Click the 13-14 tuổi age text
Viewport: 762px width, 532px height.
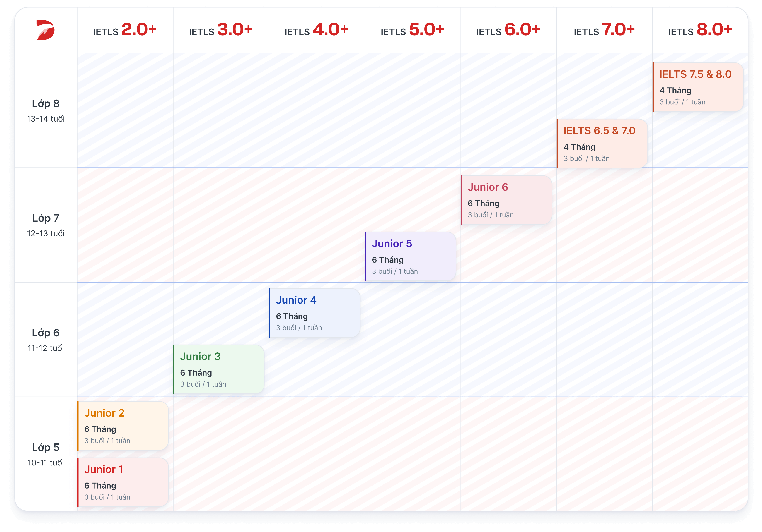coord(46,119)
